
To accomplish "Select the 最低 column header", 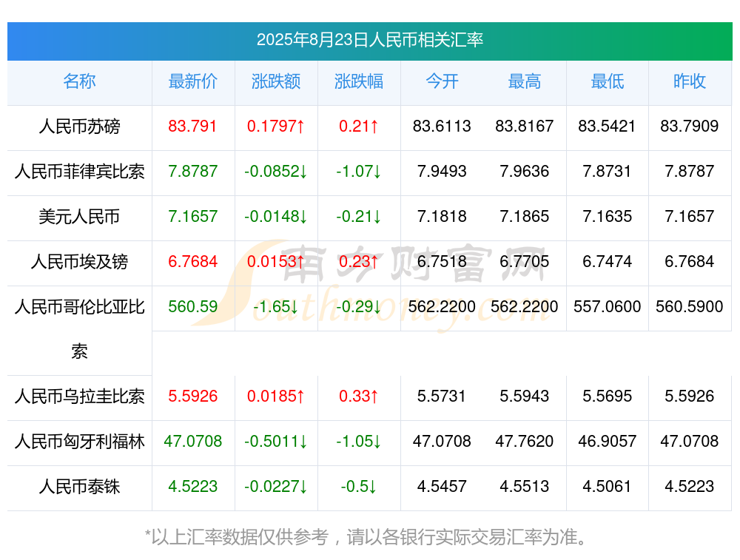I will coord(607,81).
